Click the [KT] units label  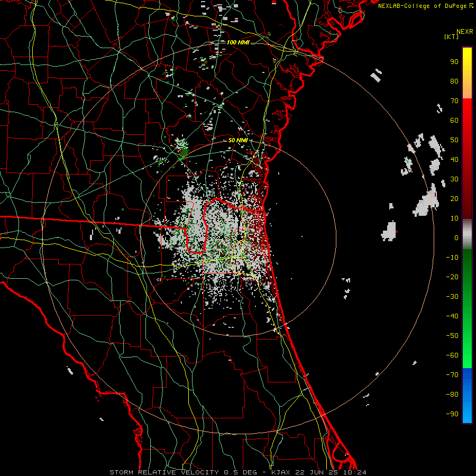tap(452, 36)
